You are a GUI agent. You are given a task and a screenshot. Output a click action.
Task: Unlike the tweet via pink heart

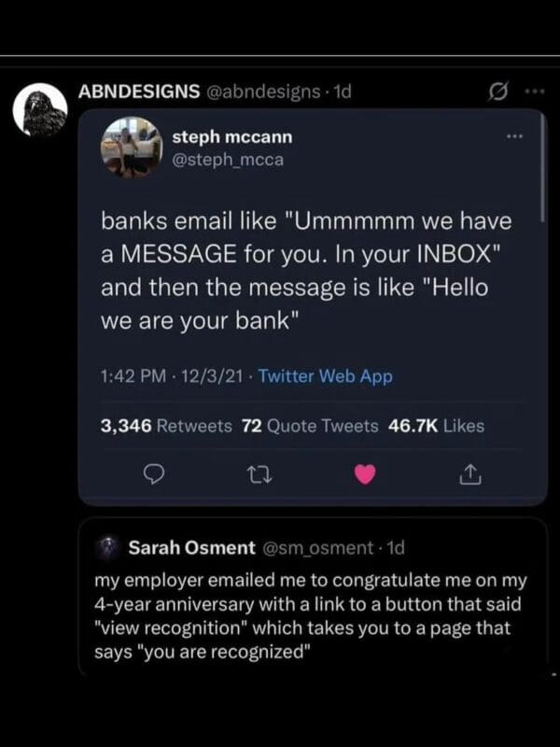point(365,475)
